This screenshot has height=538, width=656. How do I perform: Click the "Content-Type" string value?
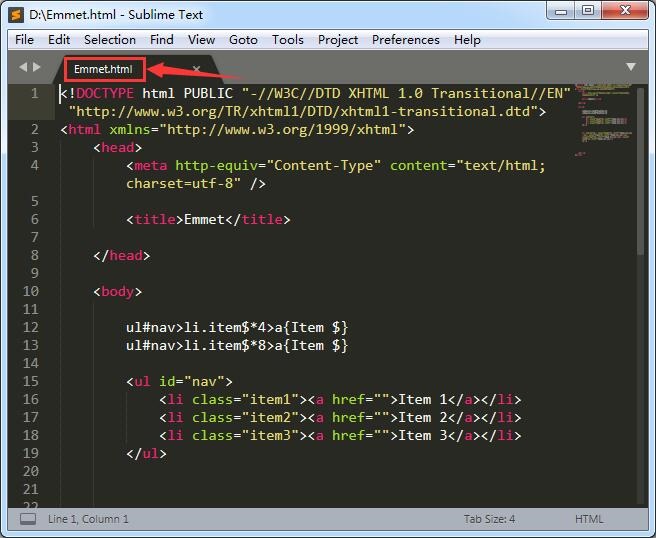[x=324, y=166]
